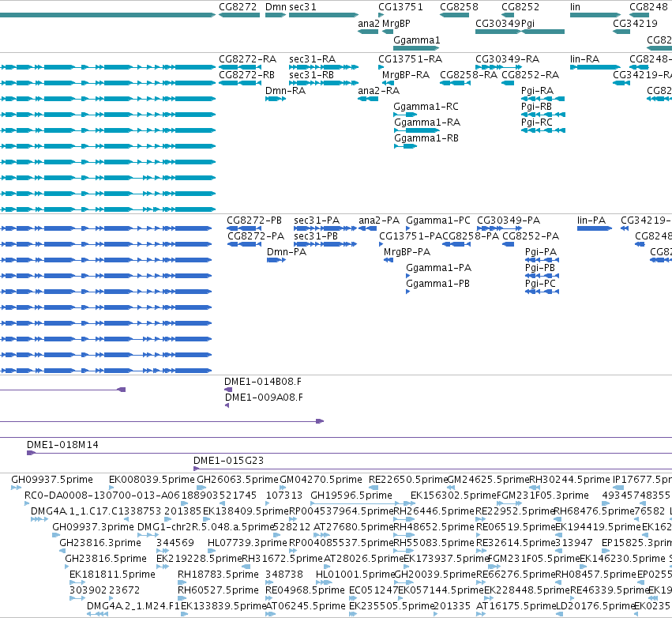Click the DME1-009A08.F BAC end marker

227,405
